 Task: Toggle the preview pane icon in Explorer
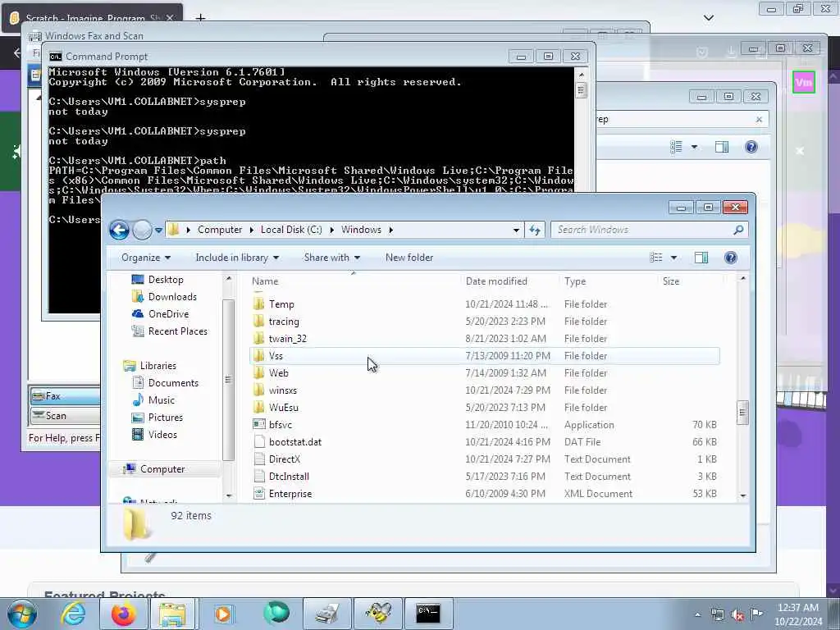701,258
